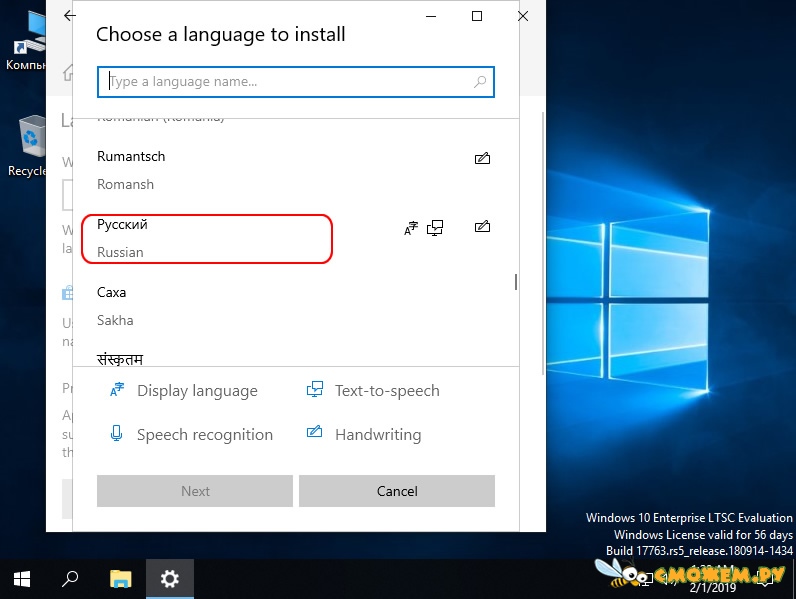796x599 pixels.
Task: Click the language list scrollbar thumb
Action: pyautogui.click(x=516, y=282)
